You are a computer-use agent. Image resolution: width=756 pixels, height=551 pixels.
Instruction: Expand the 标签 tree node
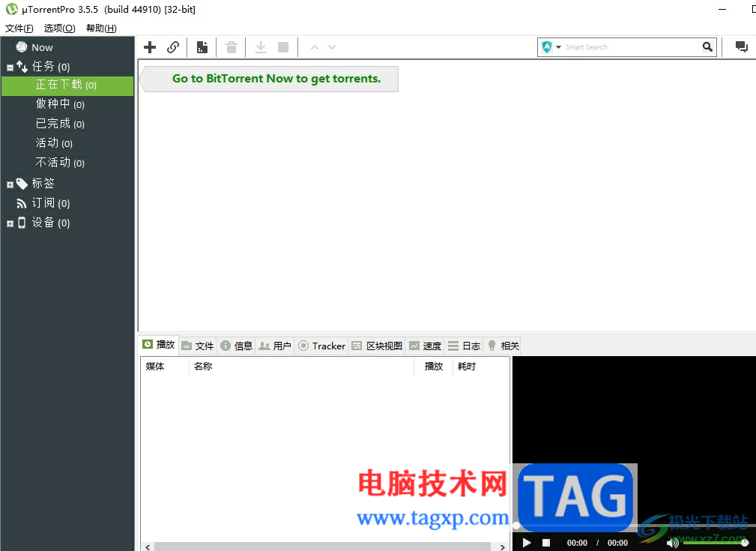pyautogui.click(x=10, y=184)
